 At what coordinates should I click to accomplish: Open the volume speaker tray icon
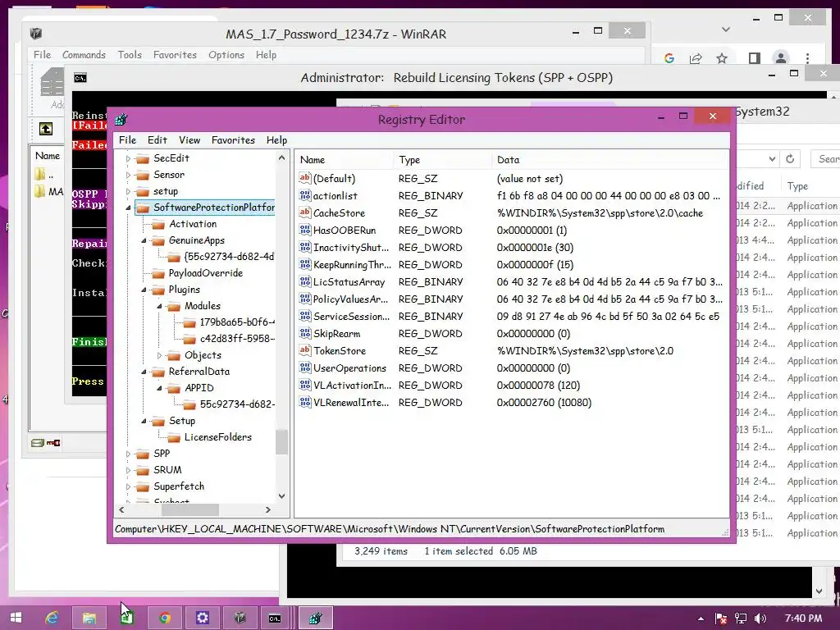760,619
